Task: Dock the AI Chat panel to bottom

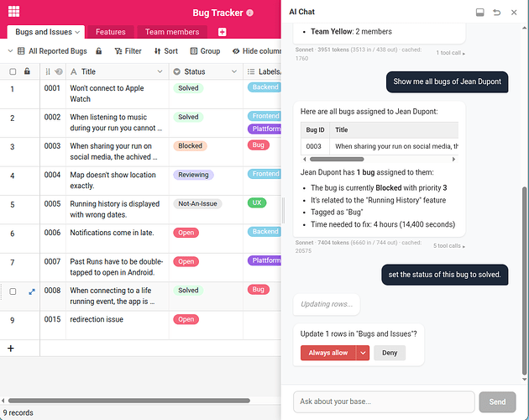Action: (480, 13)
